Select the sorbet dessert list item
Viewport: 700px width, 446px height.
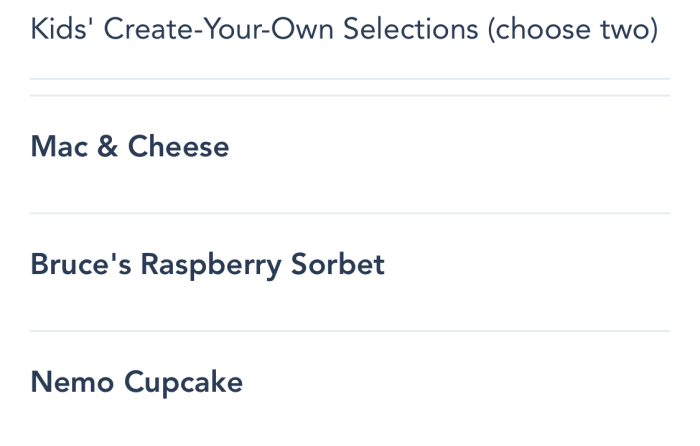tap(207, 265)
